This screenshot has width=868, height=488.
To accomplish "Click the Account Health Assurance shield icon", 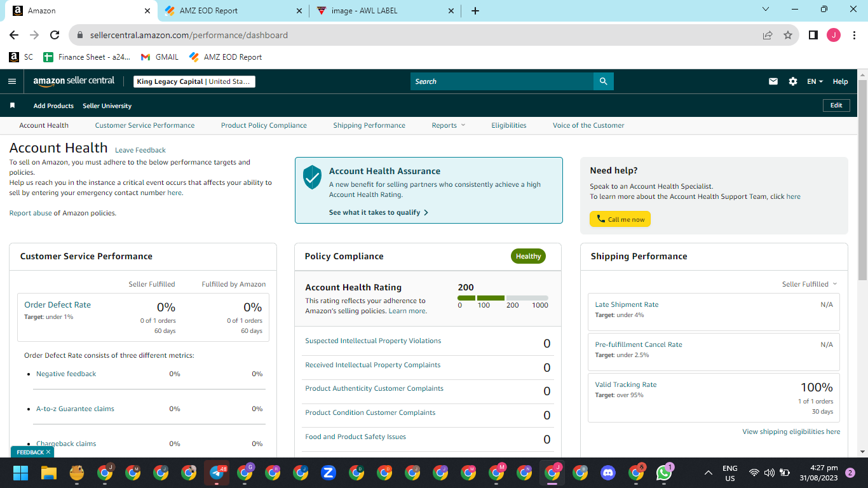I will coord(312,177).
